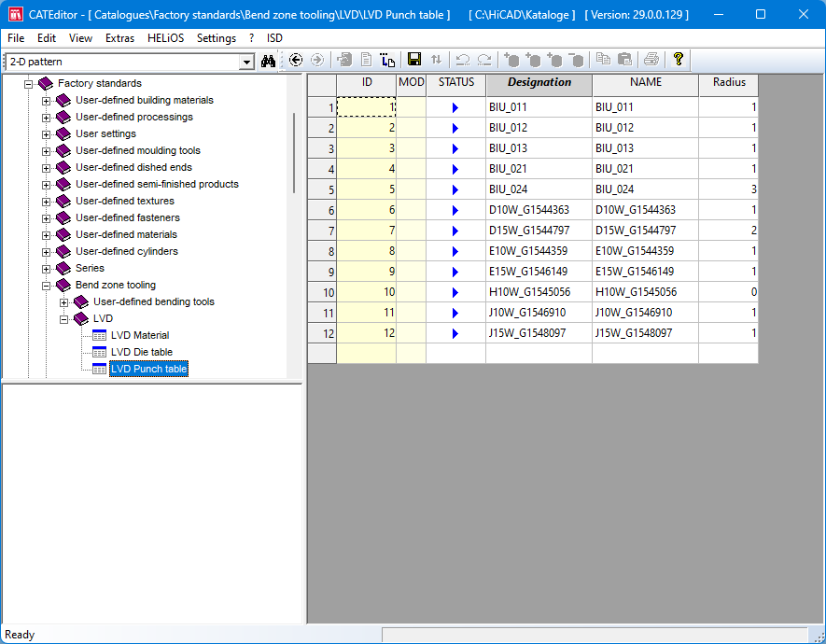Click the NAME column header
The height and width of the screenshot is (644, 826).
(x=645, y=85)
